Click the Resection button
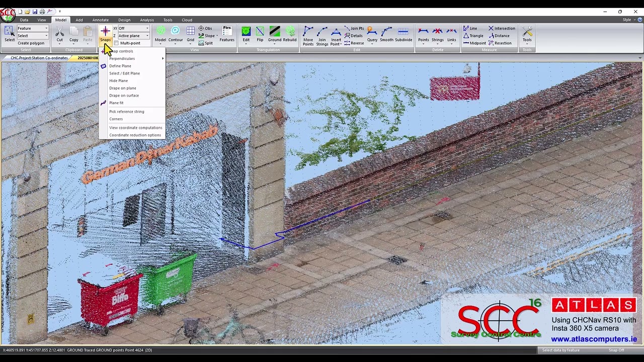The image size is (644, 362). [x=500, y=43]
